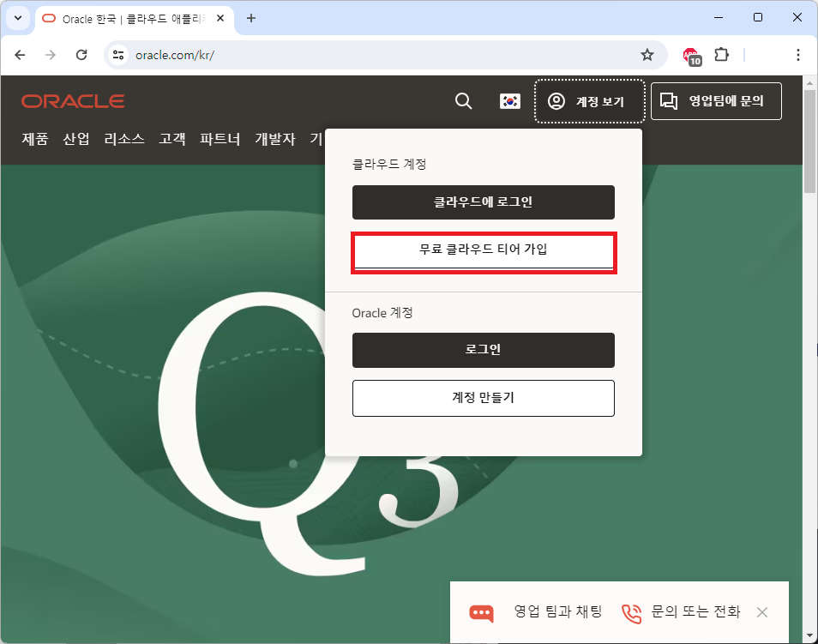This screenshot has height=644, width=818.
Task: Click the 영업팀에 문의 button
Action: point(716,100)
